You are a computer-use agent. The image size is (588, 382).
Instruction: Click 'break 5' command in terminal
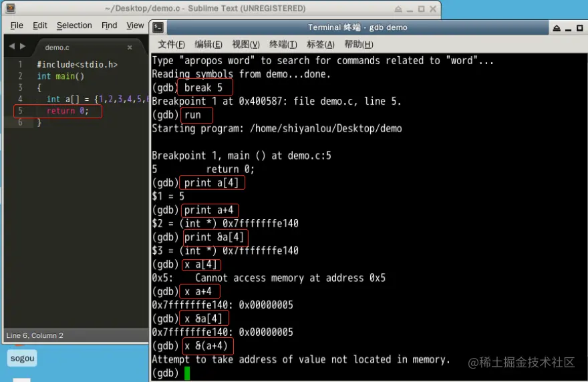point(203,87)
